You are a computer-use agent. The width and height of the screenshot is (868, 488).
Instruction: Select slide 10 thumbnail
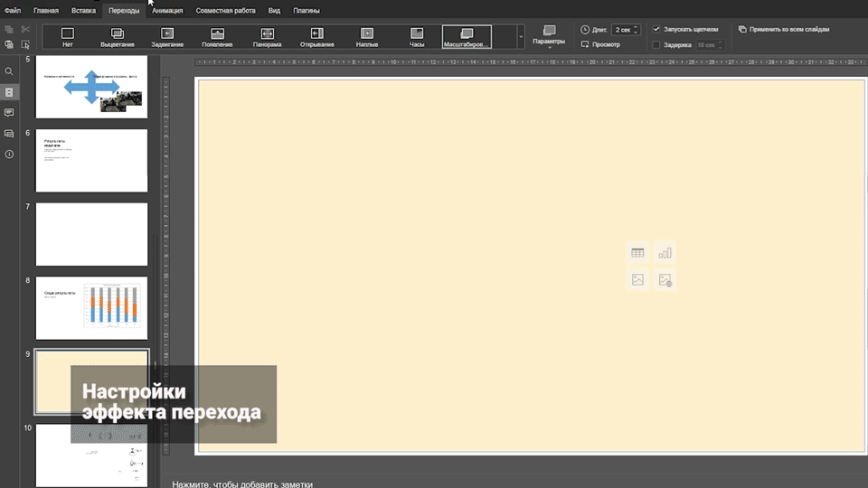(92, 455)
